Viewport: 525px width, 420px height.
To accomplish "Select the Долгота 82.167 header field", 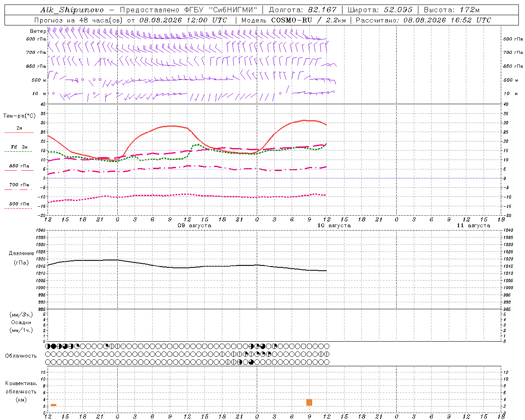I will pos(303,10).
